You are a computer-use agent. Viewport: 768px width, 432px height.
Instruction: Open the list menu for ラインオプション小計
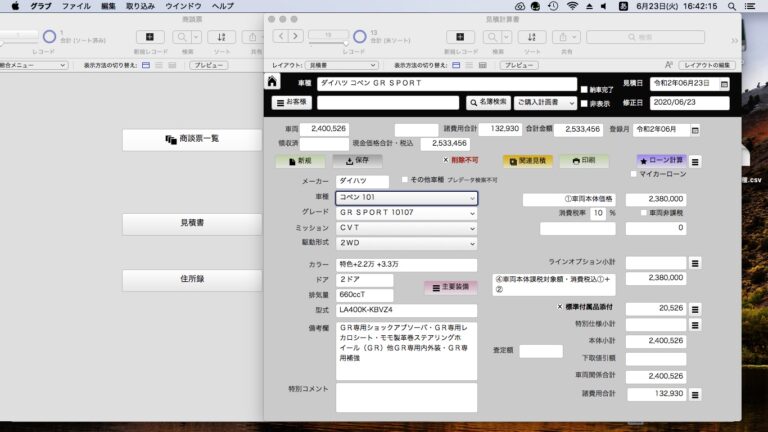pos(695,264)
